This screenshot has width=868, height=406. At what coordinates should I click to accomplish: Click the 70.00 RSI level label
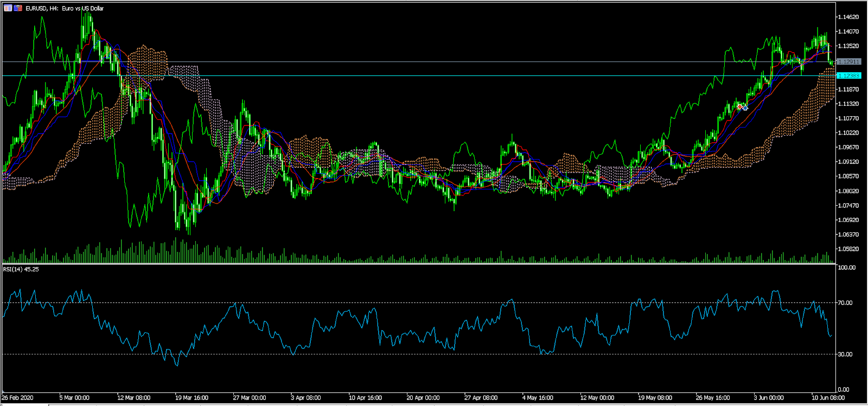(x=845, y=303)
